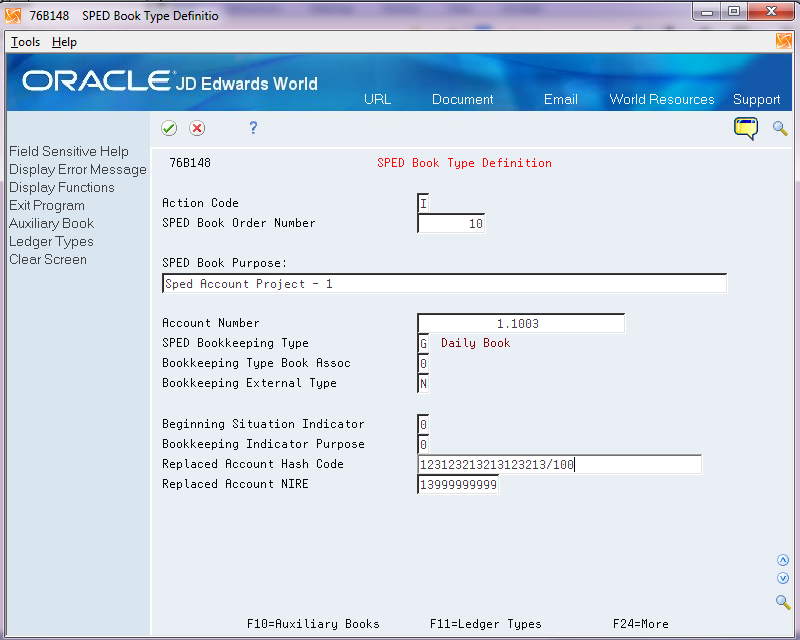Focus the Beginning Situation Indicator field
Image resolution: width=800 pixels, height=640 pixels.
point(423,424)
